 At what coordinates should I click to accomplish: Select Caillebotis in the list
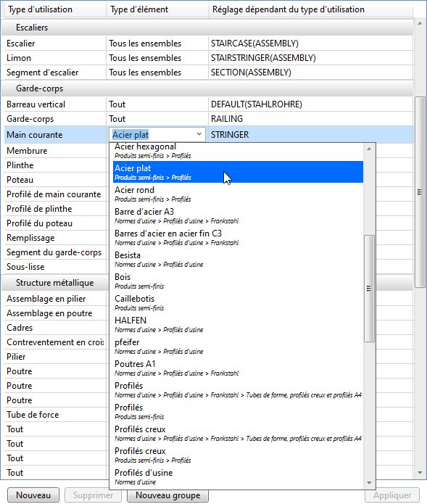[x=238, y=302]
